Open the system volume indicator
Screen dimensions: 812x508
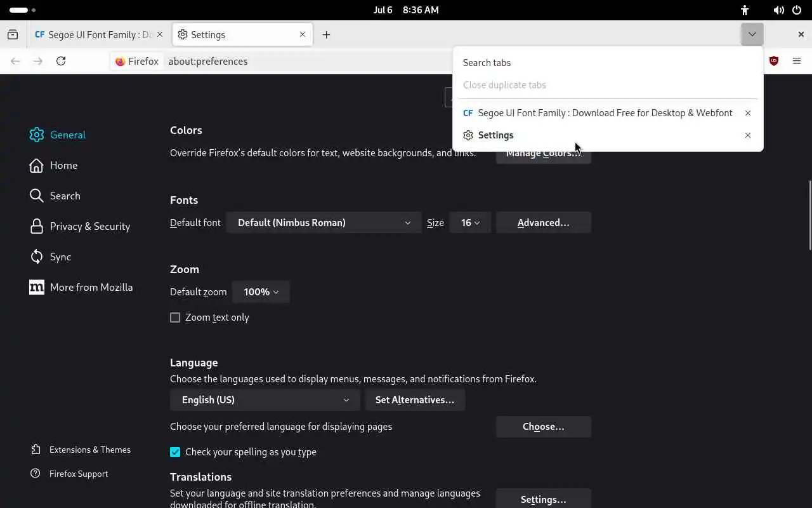coord(778,10)
